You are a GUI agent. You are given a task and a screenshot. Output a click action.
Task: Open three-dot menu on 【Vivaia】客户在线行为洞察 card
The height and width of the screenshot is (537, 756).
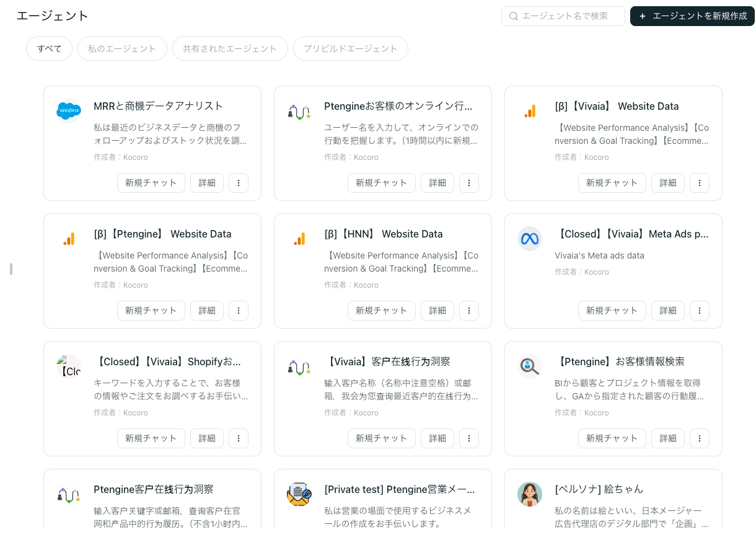pyautogui.click(x=469, y=438)
